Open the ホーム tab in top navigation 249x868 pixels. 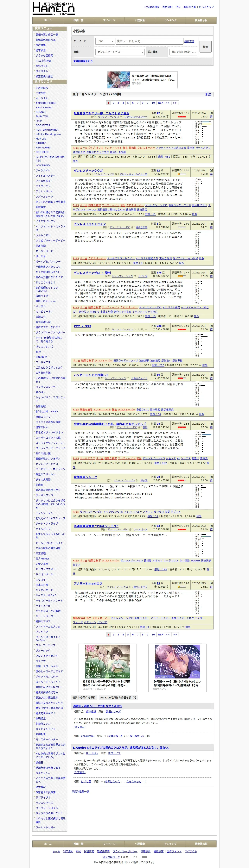point(48,20)
